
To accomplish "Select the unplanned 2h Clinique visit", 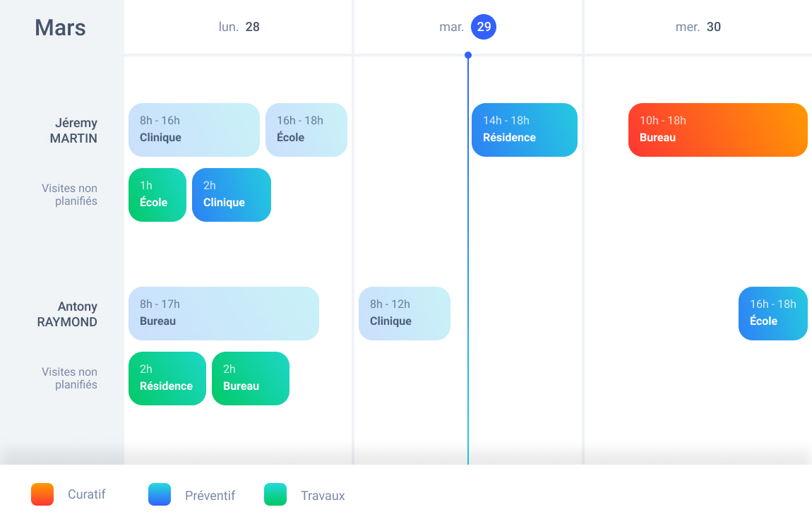I will tap(231, 195).
